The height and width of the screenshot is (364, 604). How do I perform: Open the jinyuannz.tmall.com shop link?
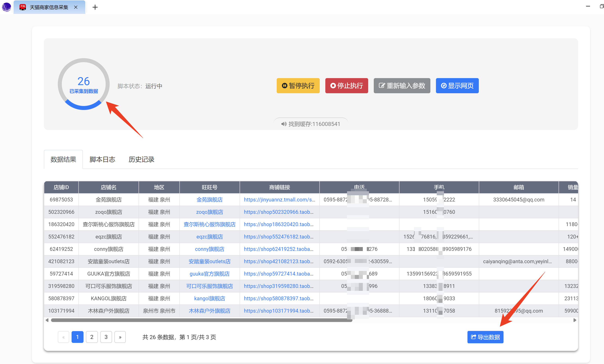tap(279, 200)
